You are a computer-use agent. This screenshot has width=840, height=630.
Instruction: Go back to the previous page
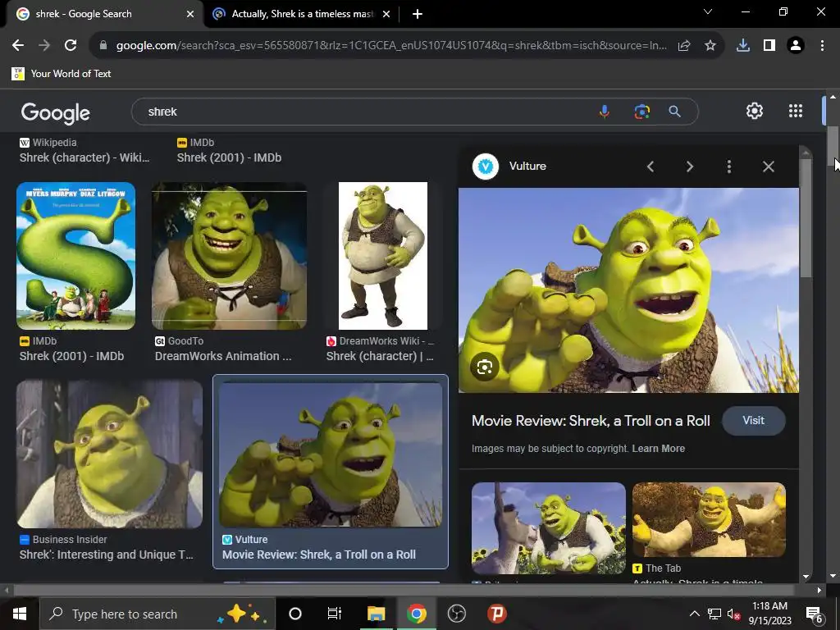coord(18,46)
